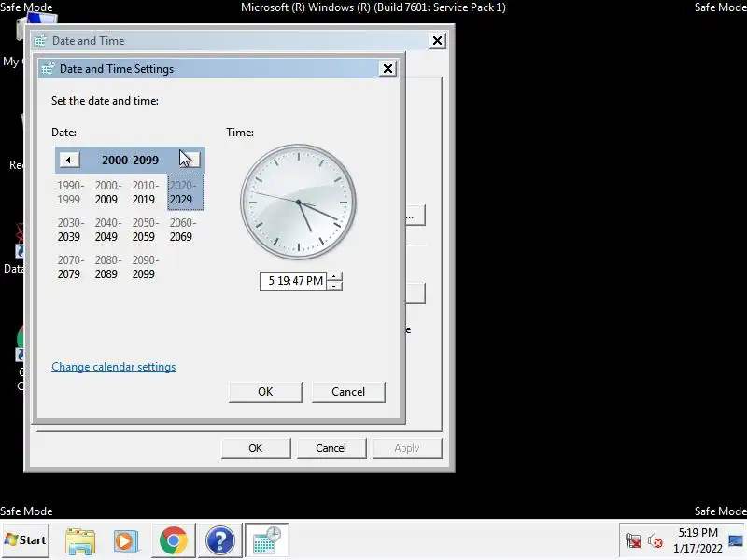747x560 pixels.
Task: Go to the previous century range in calendar
Action: (x=69, y=160)
